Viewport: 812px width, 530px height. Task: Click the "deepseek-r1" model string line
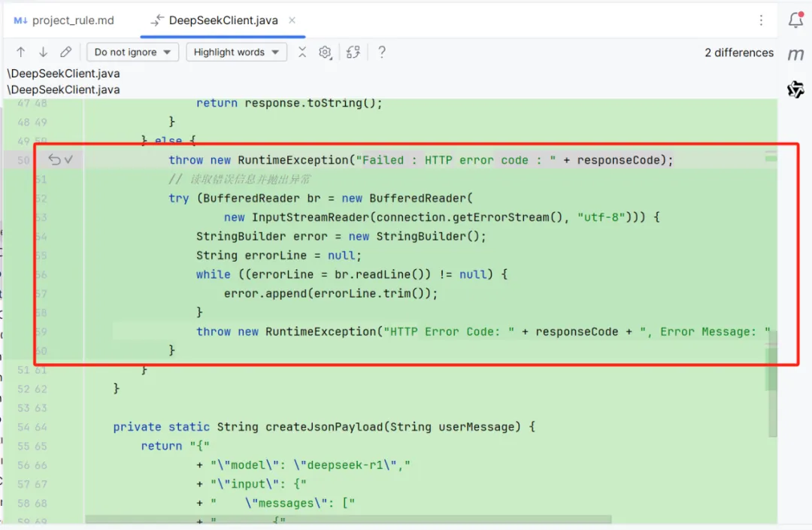(304, 465)
